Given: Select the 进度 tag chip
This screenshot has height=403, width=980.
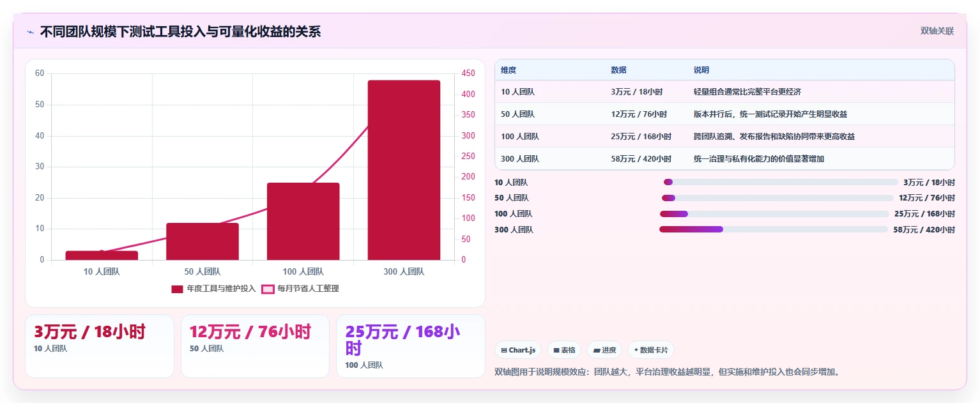Looking at the screenshot, I should click(x=604, y=350).
